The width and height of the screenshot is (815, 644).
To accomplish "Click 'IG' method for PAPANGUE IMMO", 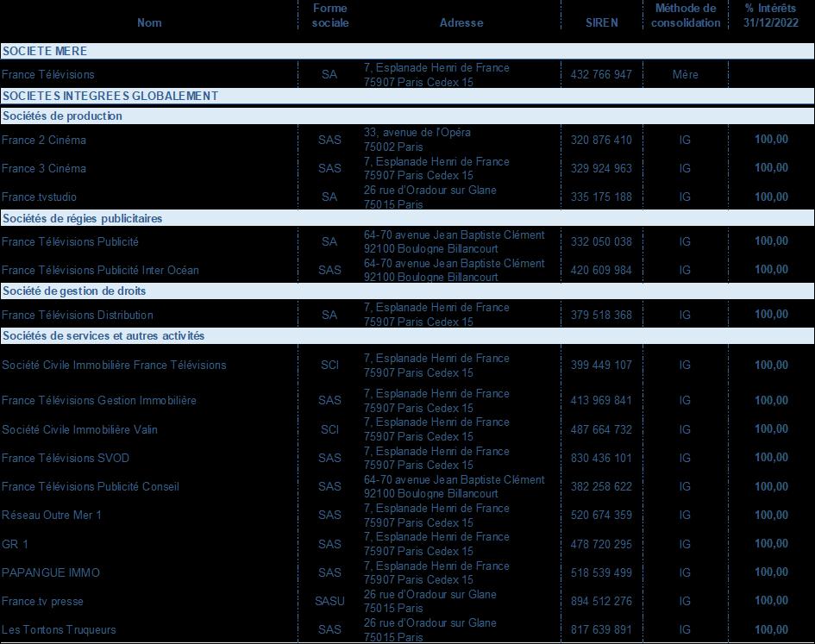I will pyautogui.click(x=685, y=573).
